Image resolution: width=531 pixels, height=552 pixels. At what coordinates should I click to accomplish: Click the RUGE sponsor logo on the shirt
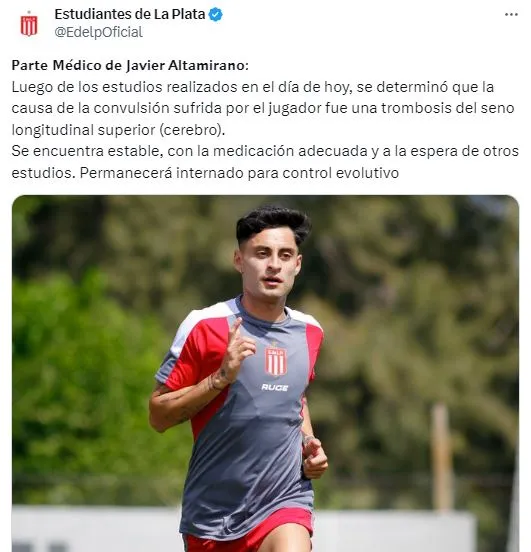[x=275, y=387]
